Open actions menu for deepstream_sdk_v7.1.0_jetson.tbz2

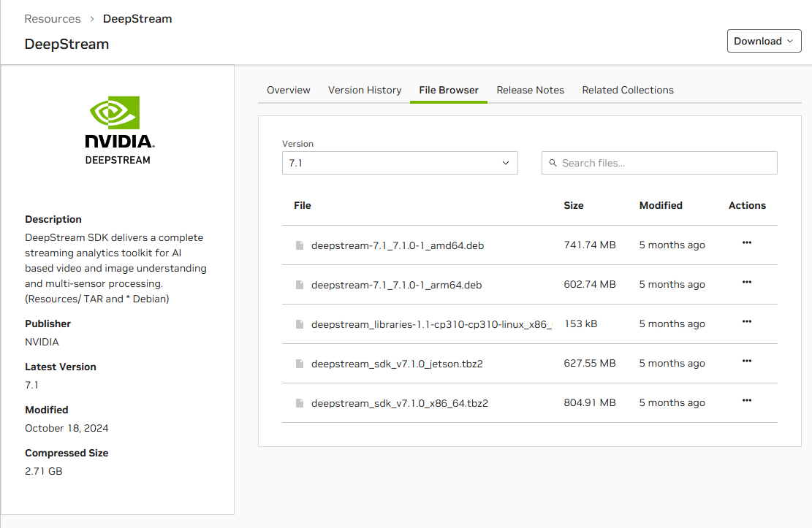point(746,361)
